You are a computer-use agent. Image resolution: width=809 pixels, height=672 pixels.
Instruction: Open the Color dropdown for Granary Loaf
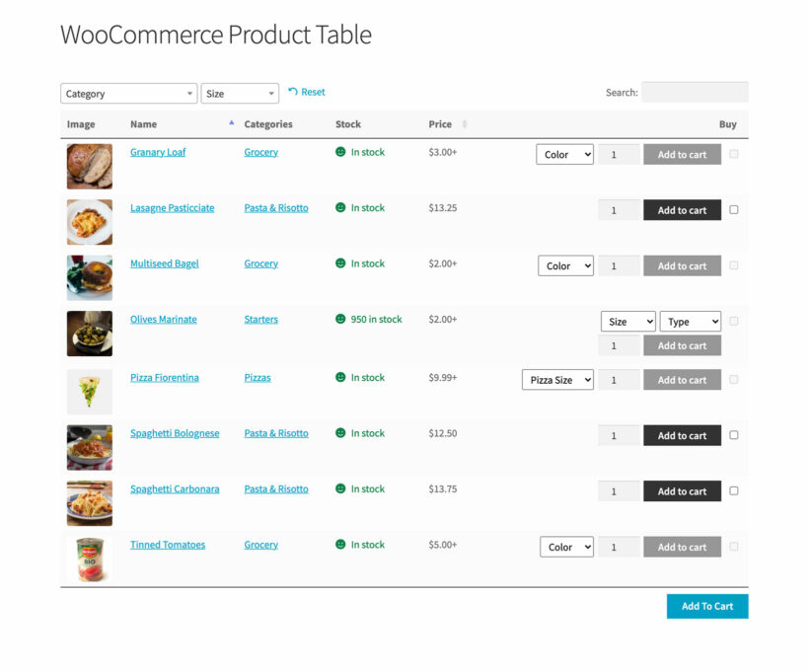(x=564, y=154)
